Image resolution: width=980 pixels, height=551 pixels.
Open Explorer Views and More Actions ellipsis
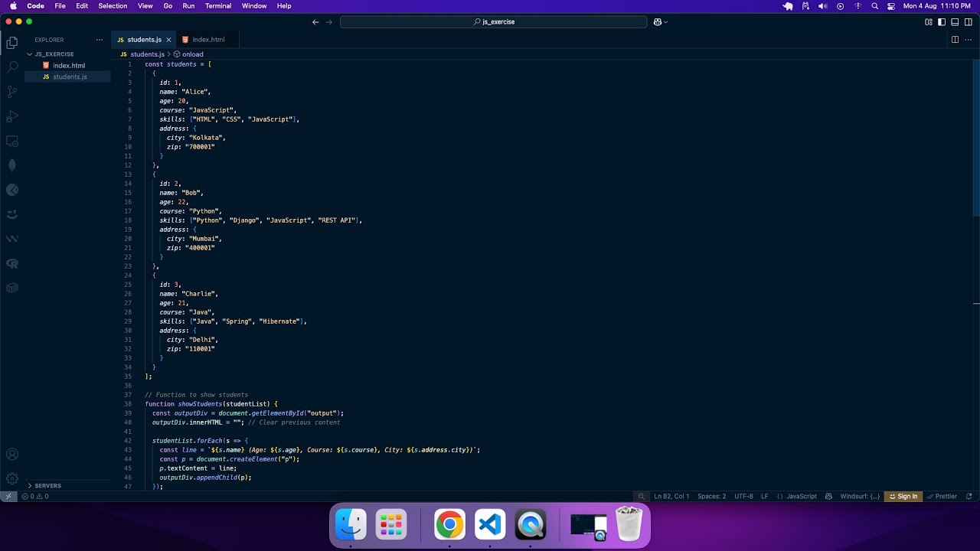100,40
